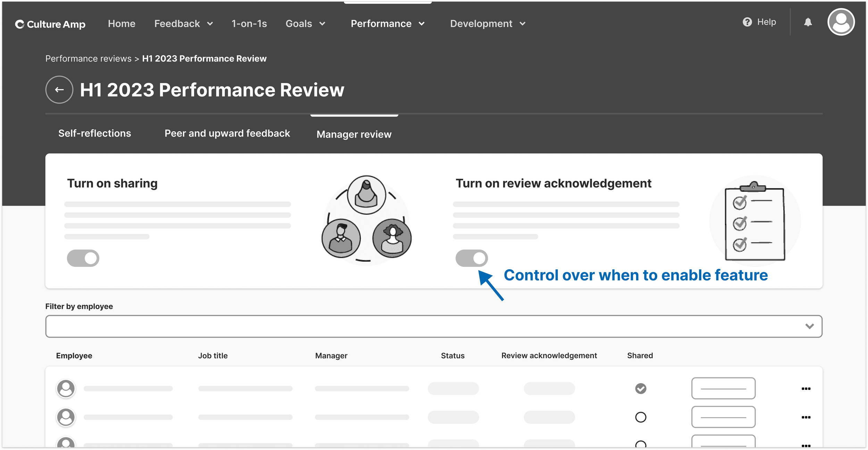
Task: Click the first row's outlined action button
Action: point(723,388)
